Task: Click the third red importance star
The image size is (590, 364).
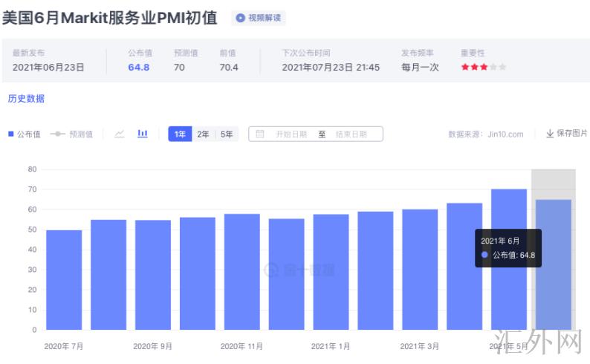Action: pyautogui.click(x=484, y=68)
